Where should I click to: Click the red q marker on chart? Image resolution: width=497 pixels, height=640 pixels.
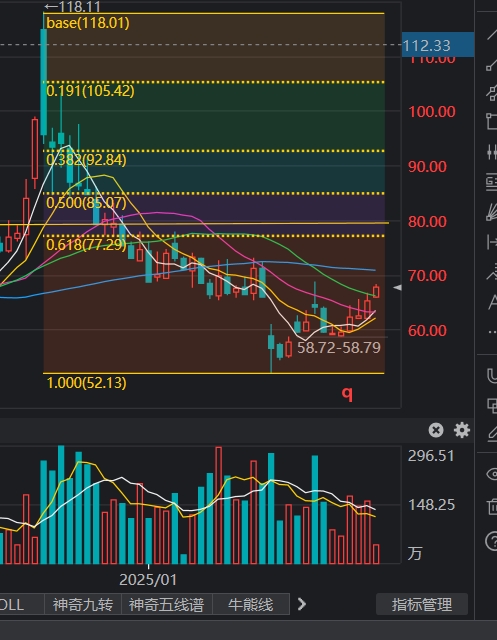(x=347, y=393)
